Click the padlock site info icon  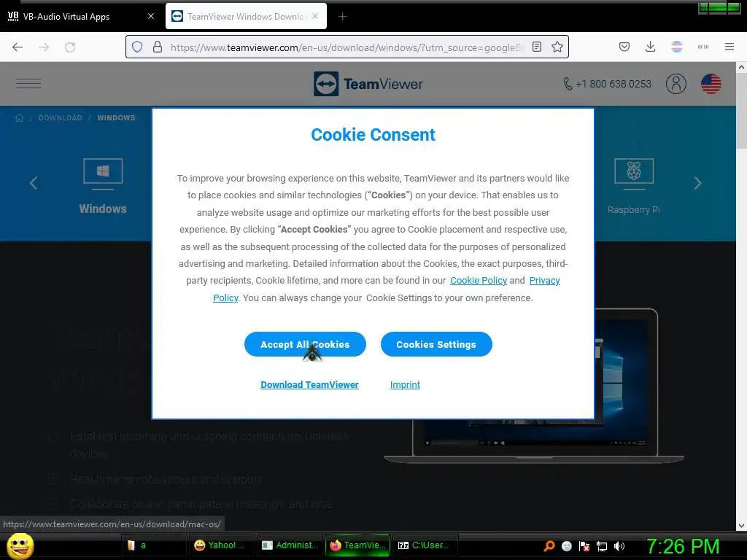point(158,47)
